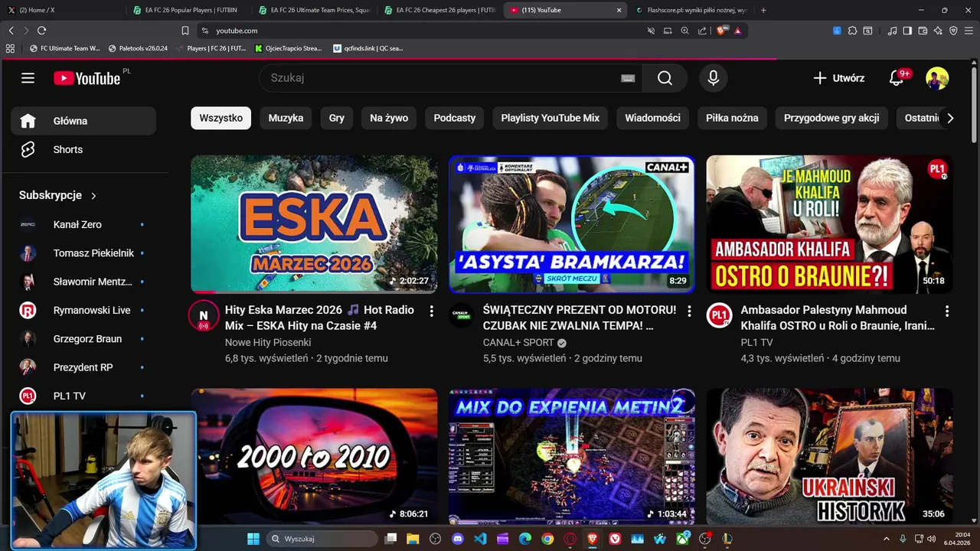Open Tomasz Piekielnik subscription
980x551 pixels.
click(82, 253)
